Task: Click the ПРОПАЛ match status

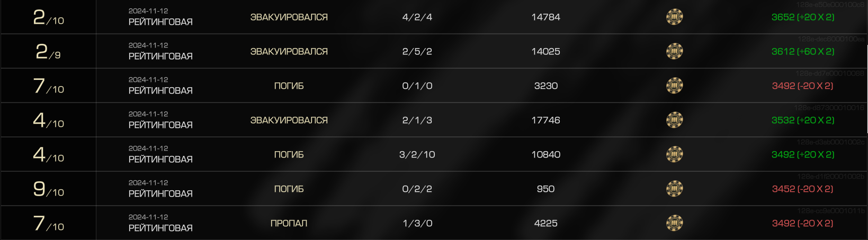Action: tap(289, 223)
